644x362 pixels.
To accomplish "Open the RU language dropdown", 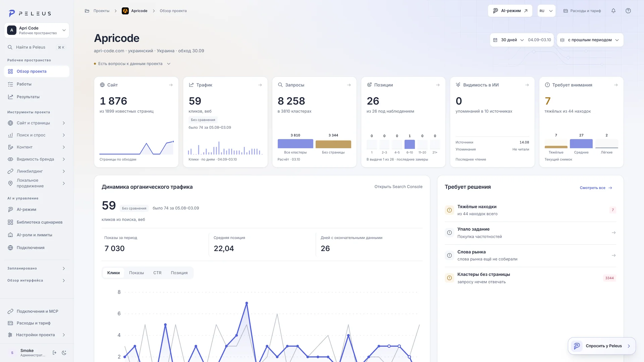I will coord(546,11).
